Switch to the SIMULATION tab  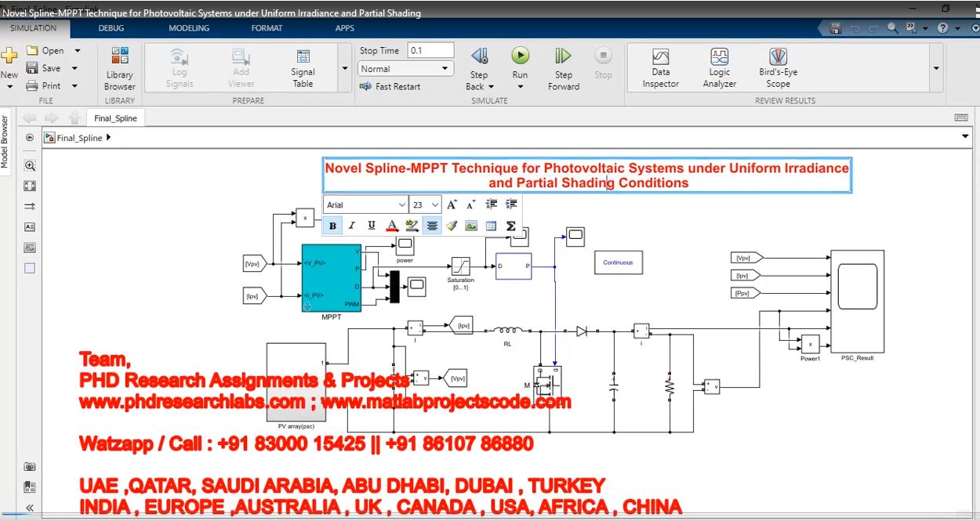pyautogui.click(x=33, y=28)
